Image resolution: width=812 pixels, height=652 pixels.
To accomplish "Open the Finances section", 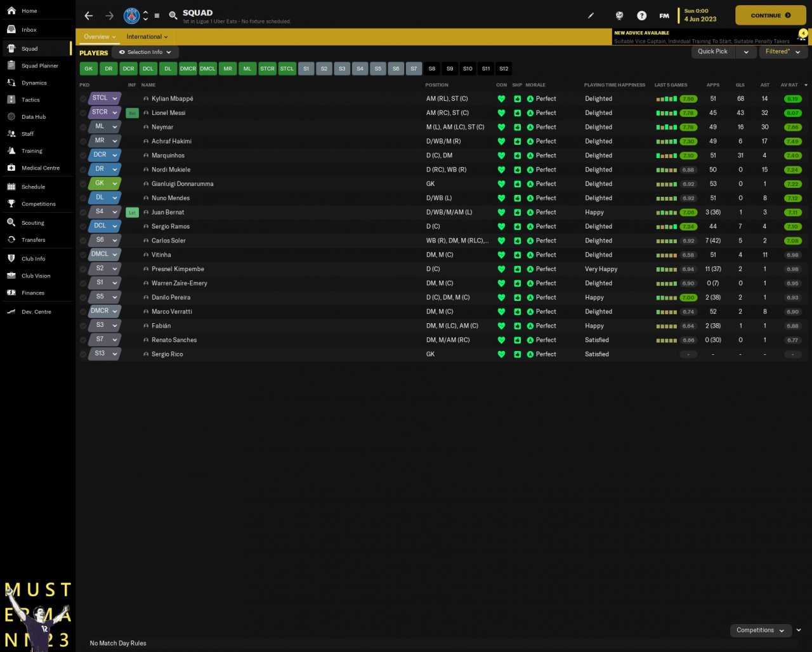I will click(x=32, y=293).
